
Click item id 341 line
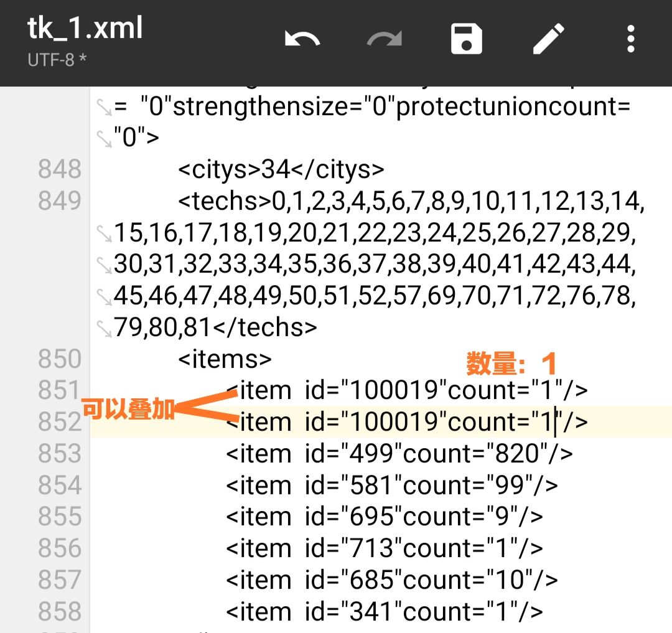click(x=383, y=611)
